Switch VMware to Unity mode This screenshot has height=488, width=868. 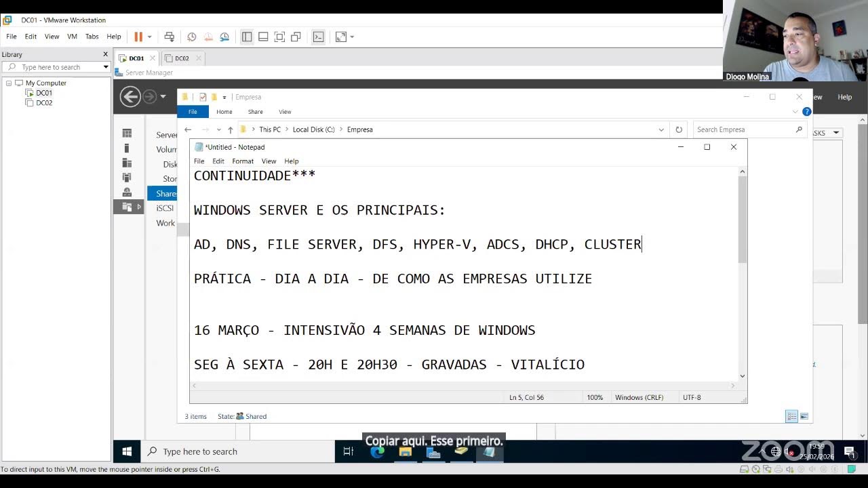tap(296, 37)
